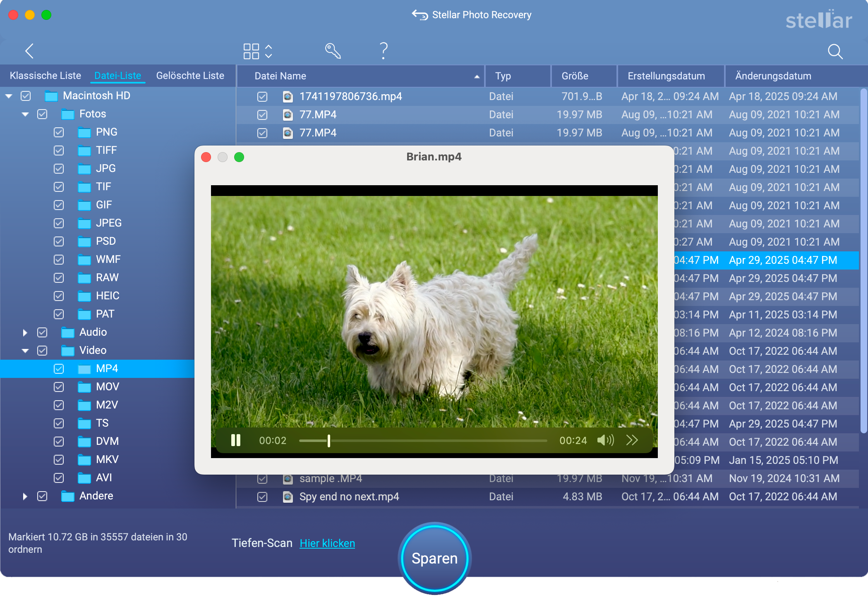Open the grid view switcher icon
The width and height of the screenshot is (868, 597).
(x=257, y=51)
